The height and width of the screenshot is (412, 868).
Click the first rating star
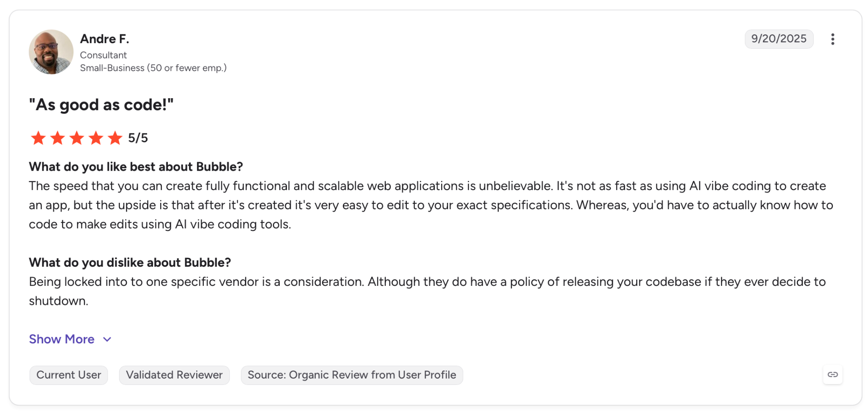point(38,138)
